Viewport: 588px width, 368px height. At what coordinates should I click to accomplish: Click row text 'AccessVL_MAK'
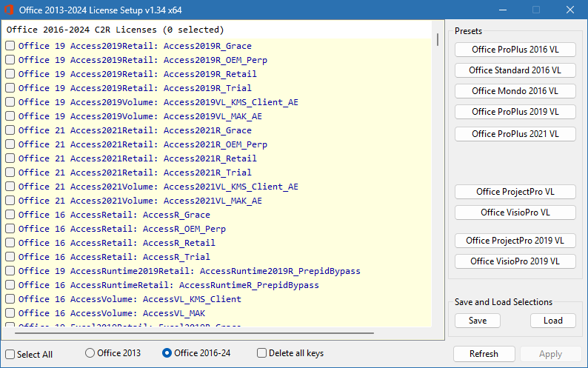174,313
